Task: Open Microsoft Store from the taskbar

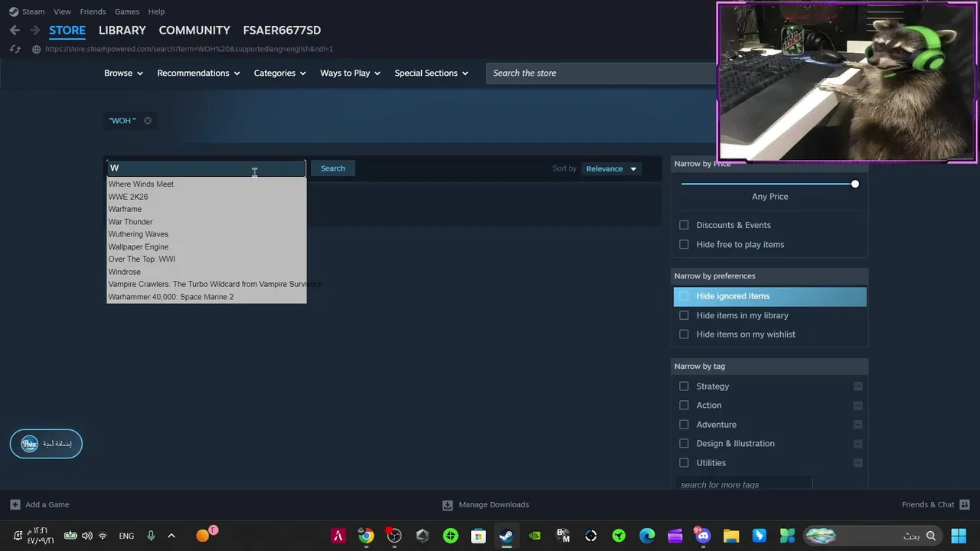Action: [x=479, y=536]
